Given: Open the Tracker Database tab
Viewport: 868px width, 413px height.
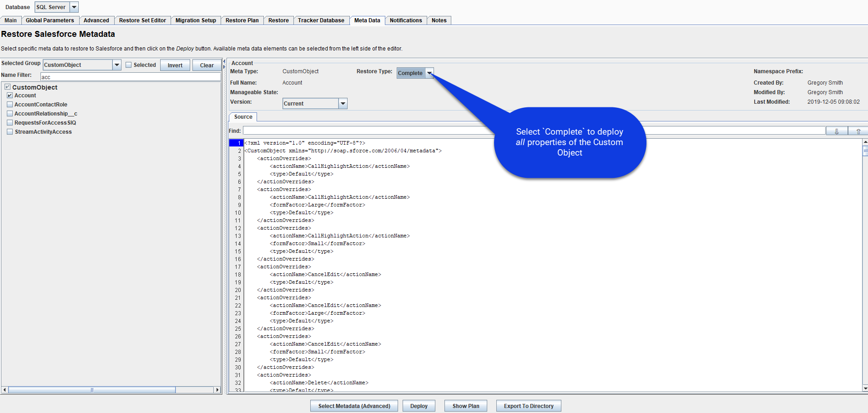Looking at the screenshot, I should 321,20.
